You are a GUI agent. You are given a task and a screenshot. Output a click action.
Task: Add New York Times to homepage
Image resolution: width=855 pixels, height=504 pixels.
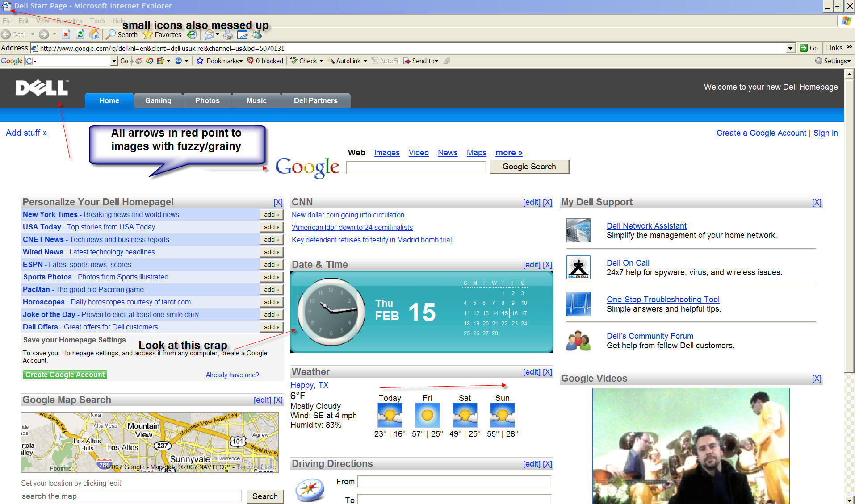point(272,214)
